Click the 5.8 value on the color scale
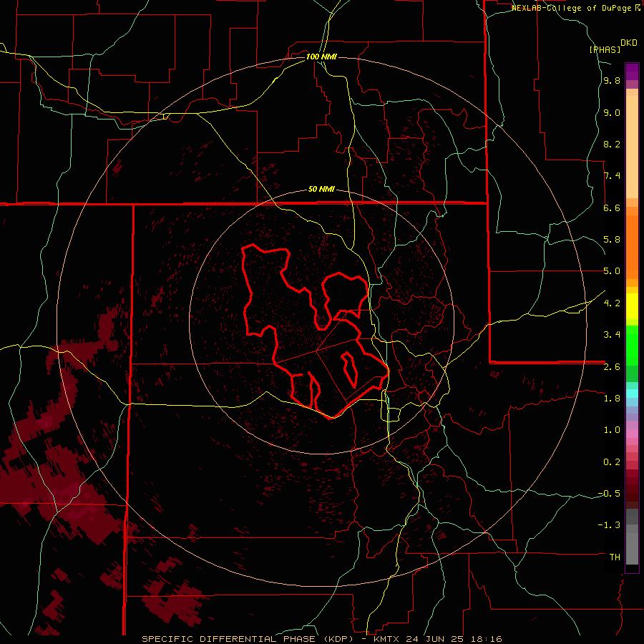The height and width of the screenshot is (644, 644). point(612,240)
